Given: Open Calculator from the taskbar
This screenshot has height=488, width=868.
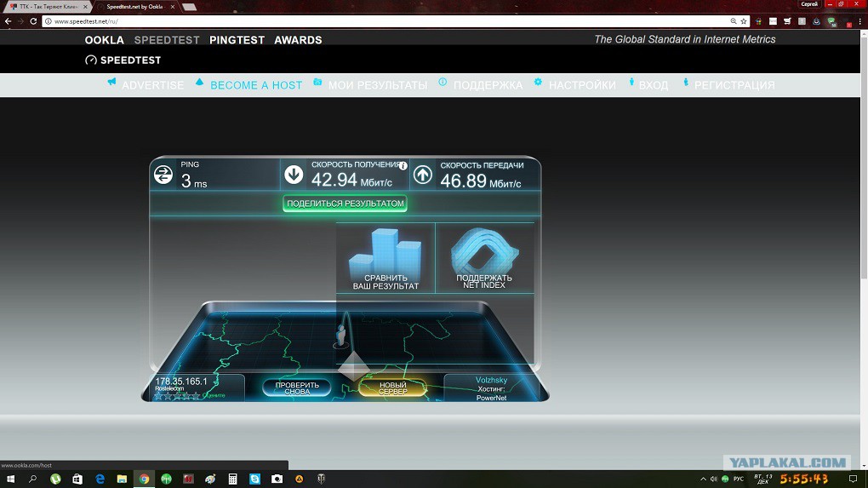Looking at the screenshot, I should (x=232, y=479).
